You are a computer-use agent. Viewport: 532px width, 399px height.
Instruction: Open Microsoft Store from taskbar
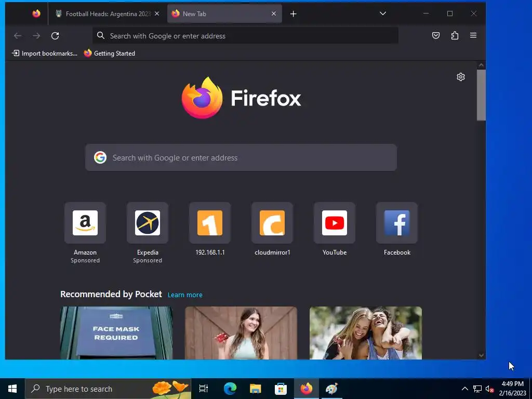281,389
